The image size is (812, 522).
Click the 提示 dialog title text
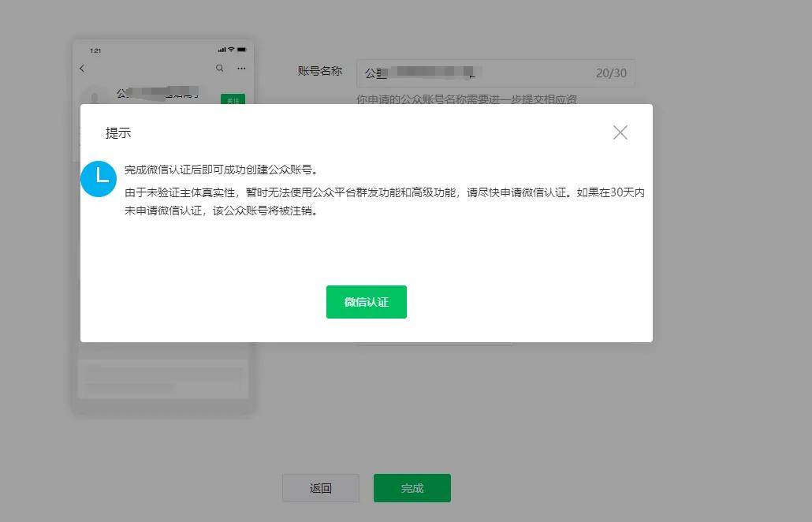pyautogui.click(x=118, y=133)
